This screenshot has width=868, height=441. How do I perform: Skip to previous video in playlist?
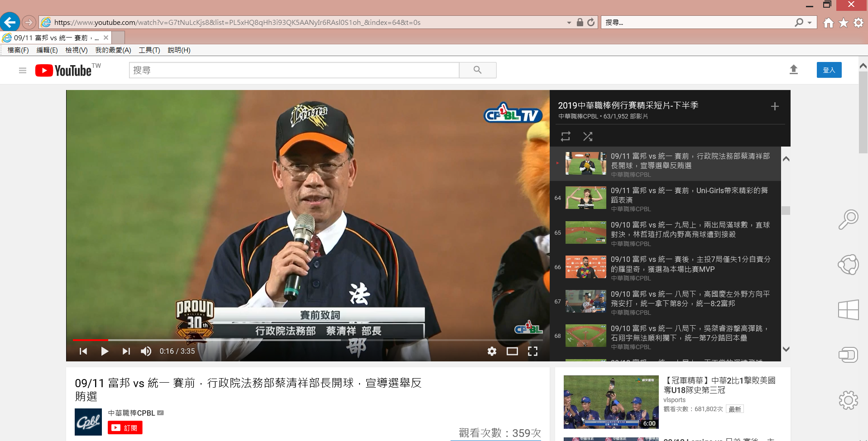(x=83, y=351)
